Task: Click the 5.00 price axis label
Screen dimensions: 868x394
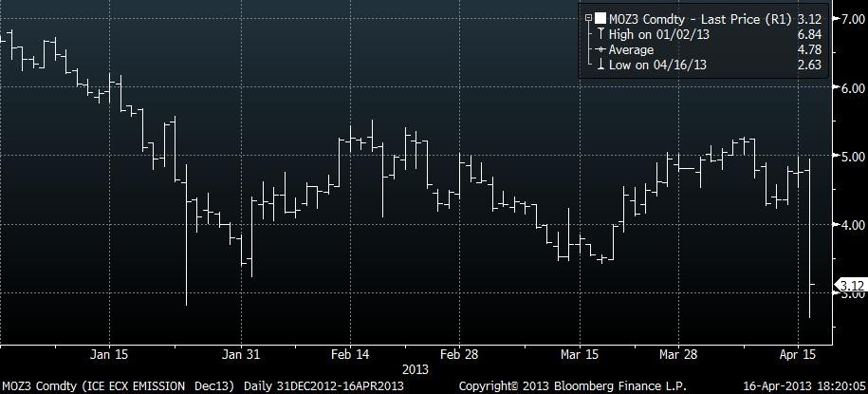Action: coord(846,157)
